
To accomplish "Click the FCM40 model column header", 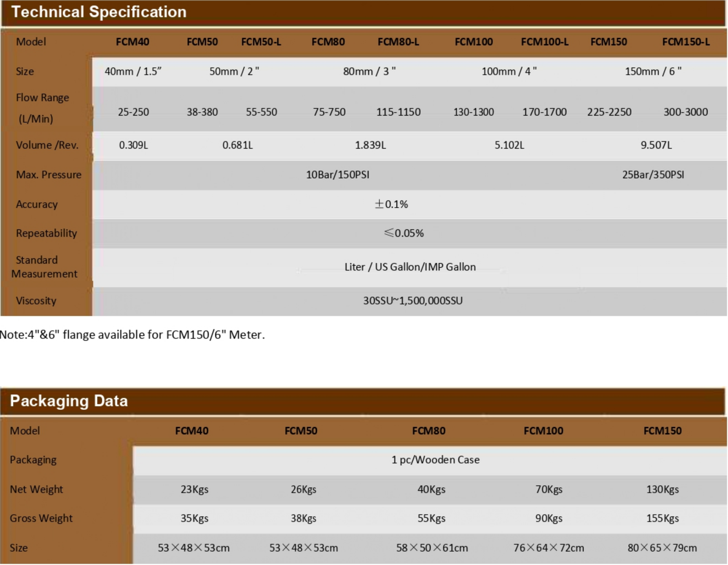I will [x=132, y=42].
